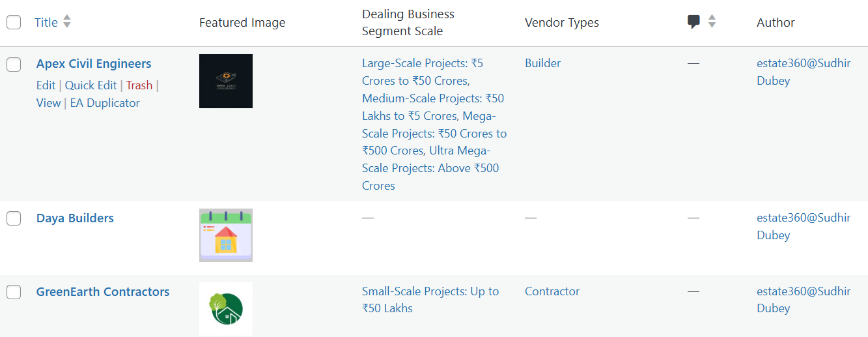
Task: Filter by the Contractor vendor type
Action: [552, 291]
